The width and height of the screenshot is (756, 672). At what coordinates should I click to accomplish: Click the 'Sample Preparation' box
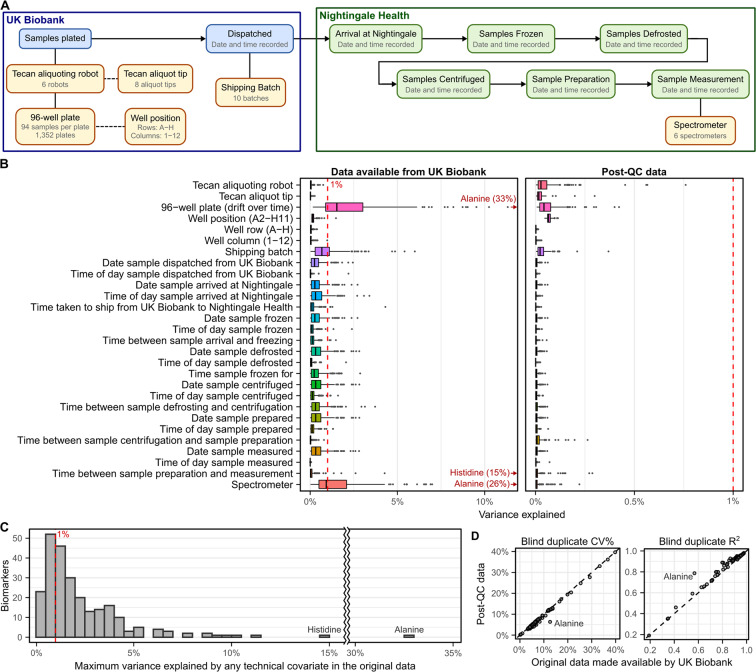click(571, 84)
